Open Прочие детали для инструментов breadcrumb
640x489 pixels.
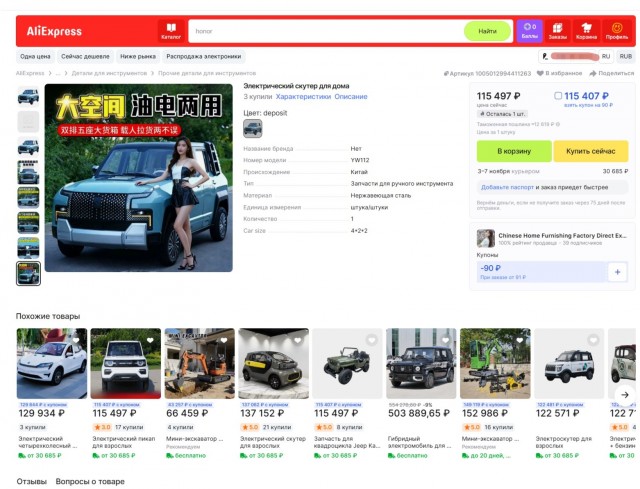coord(207,73)
